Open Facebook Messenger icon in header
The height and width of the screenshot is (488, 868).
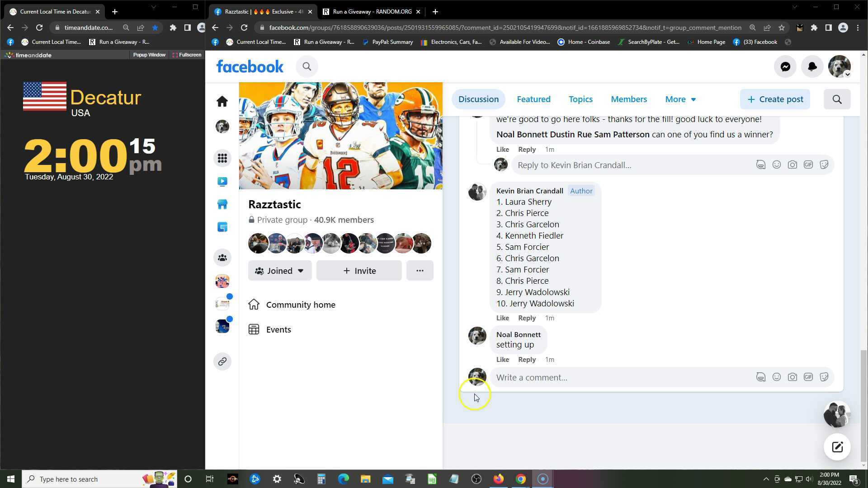tap(785, 67)
